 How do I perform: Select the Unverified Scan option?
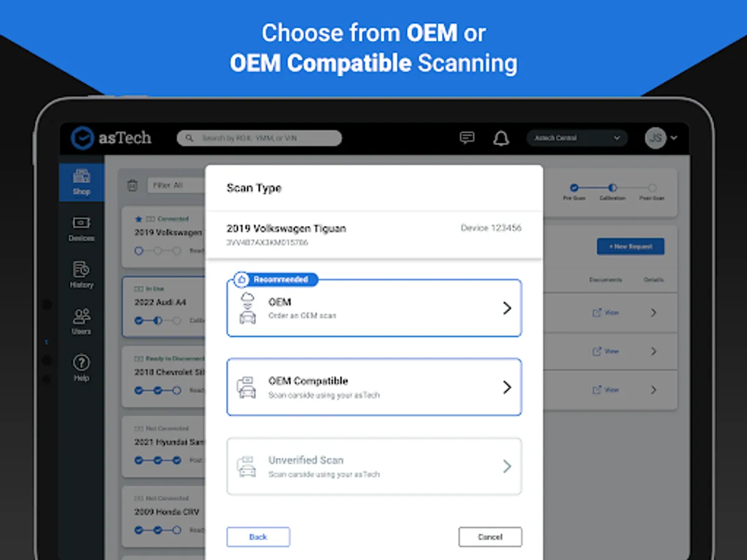pos(374,467)
